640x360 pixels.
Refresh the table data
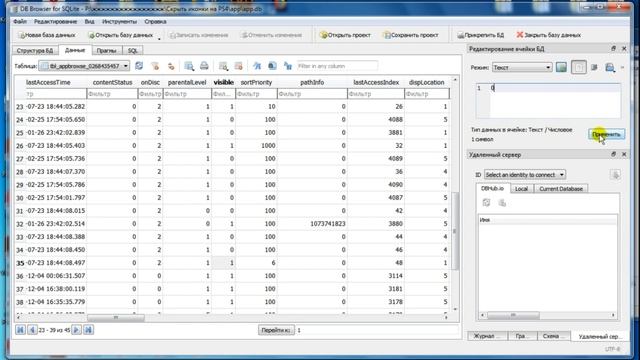pos(139,66)
